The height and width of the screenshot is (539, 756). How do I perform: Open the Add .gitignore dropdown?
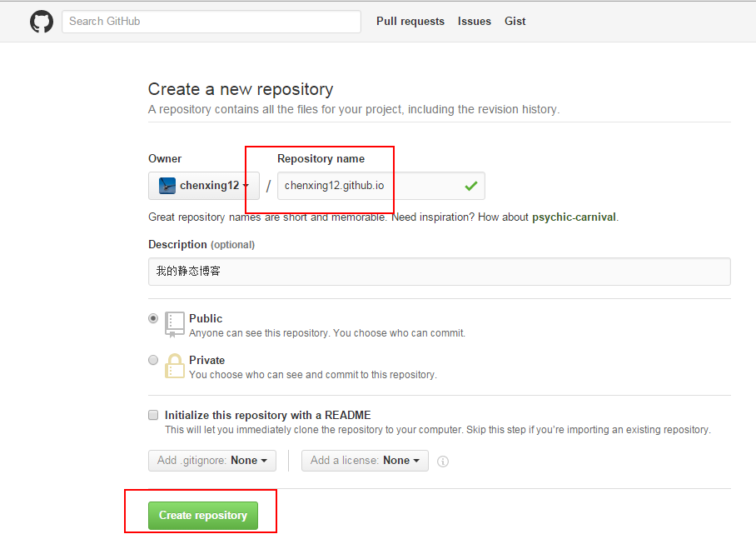[212, 461]
